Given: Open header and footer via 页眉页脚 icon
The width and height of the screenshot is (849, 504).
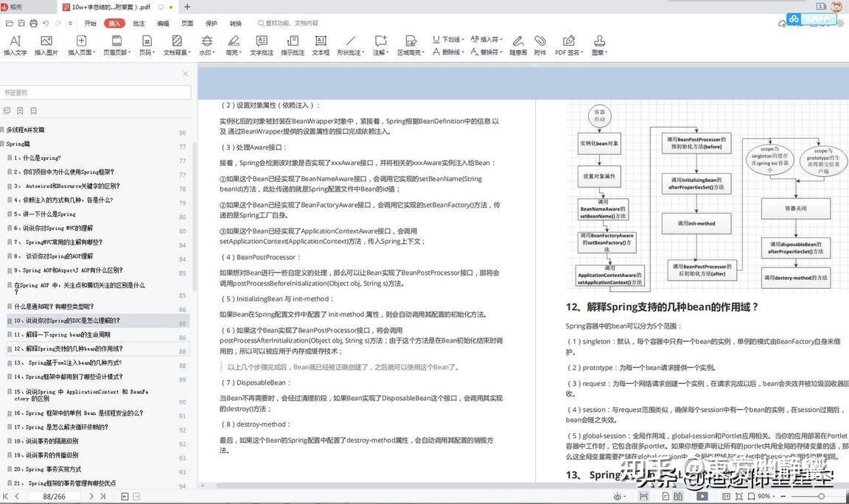Looking at the screenshot, I should tap(116, 46).
